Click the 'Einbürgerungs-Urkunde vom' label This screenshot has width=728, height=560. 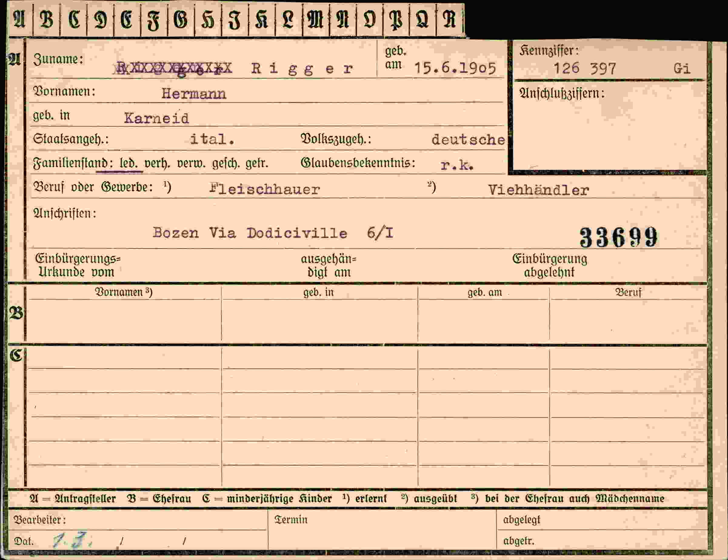coord(78,266)
